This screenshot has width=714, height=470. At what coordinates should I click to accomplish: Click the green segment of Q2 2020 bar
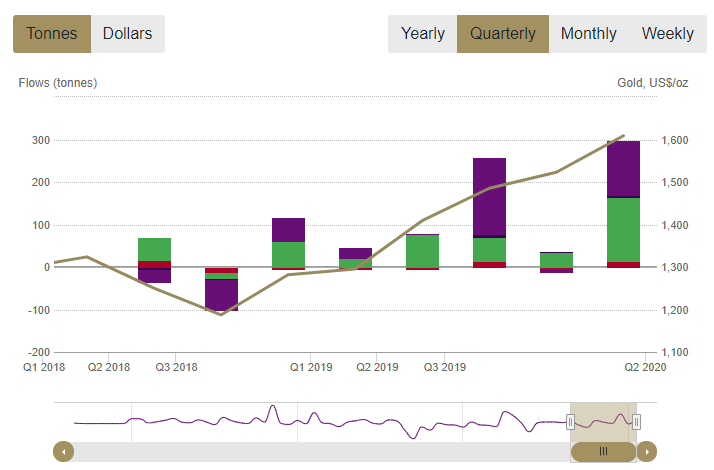click(623, 229)
